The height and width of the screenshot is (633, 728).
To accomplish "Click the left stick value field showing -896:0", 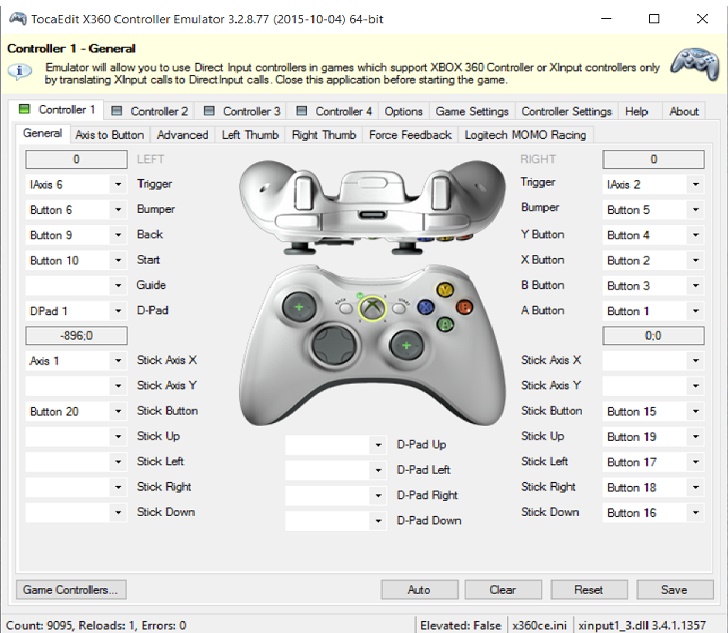I will [x=76, y=336].
